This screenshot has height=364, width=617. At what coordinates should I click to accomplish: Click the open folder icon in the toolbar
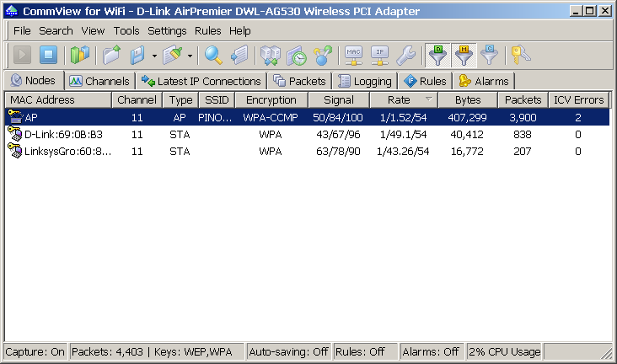tap(112, 55)
